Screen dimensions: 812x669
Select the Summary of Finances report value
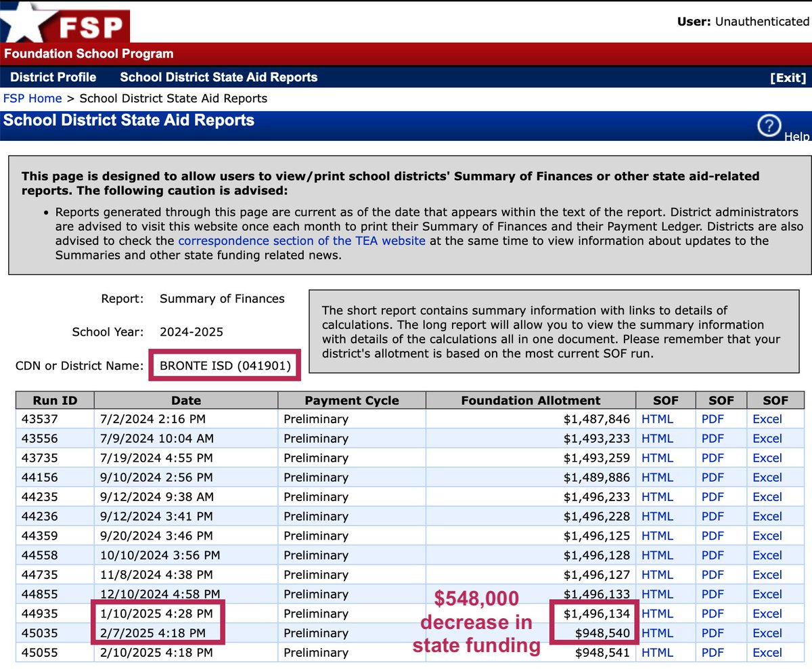pyautogui.click(x=222, y=299)
